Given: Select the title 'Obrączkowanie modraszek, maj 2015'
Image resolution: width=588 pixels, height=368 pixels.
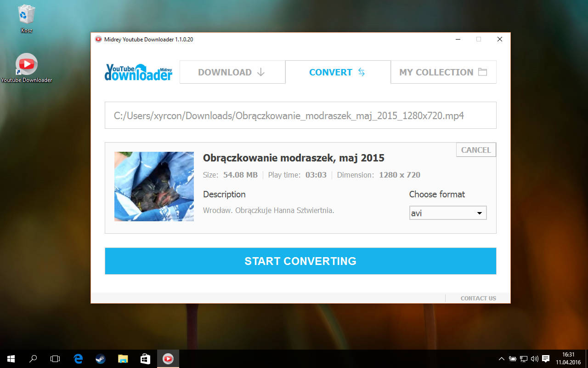Looking at the screenshot, I should coord(294,158).
